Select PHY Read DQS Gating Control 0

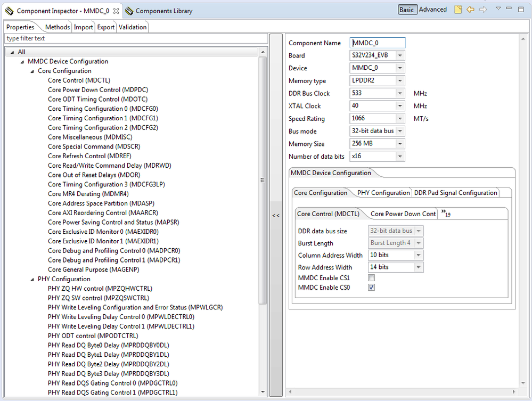[113, 383]
